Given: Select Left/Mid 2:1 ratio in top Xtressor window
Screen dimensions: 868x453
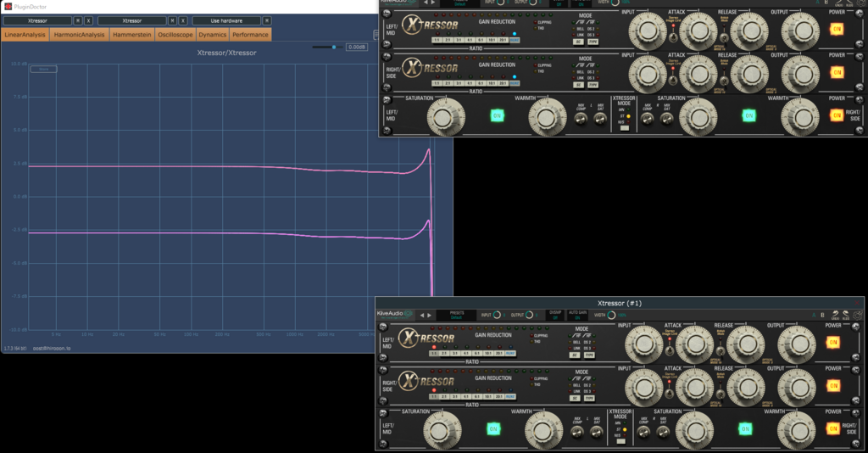Looking at the screenshot, I should tap(448, 40).
